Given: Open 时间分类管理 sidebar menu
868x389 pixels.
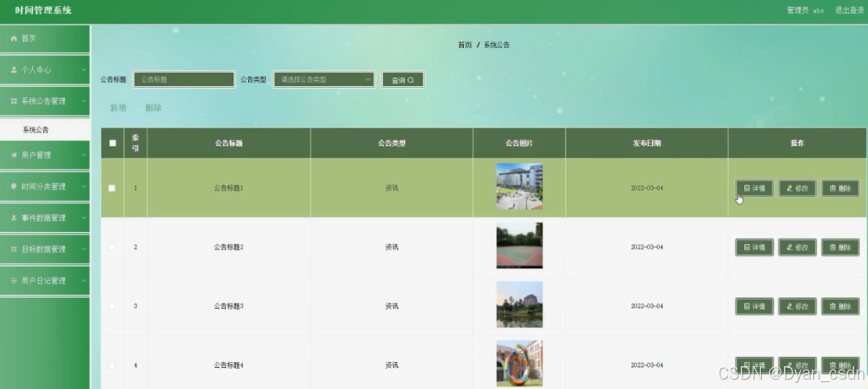Looking at the screenshot, I should 45,187.
